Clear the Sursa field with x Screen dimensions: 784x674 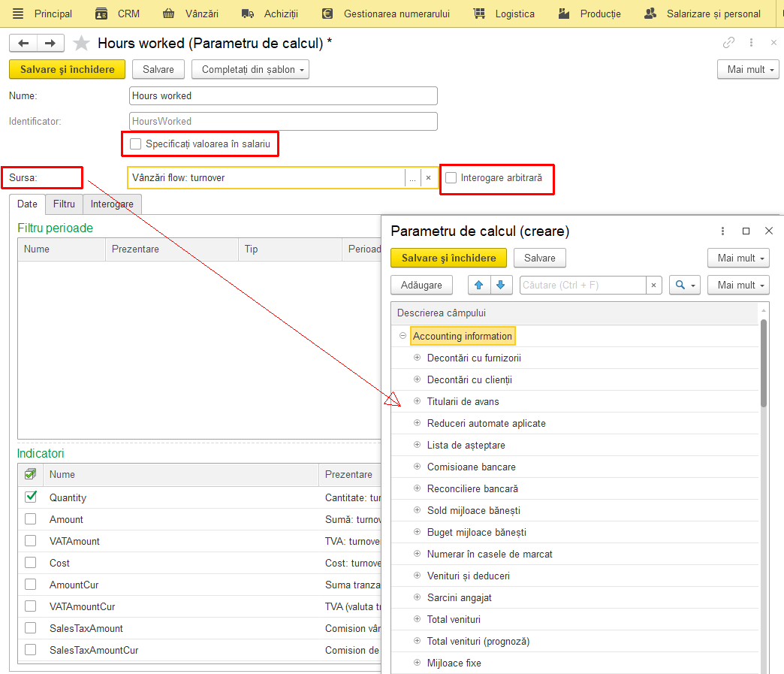pyautogui.click(x=429, y=177)
